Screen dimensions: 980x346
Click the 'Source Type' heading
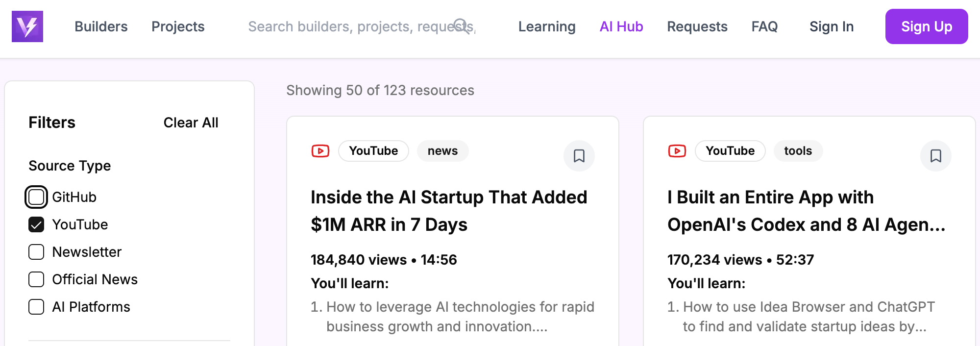click(70, 166)
